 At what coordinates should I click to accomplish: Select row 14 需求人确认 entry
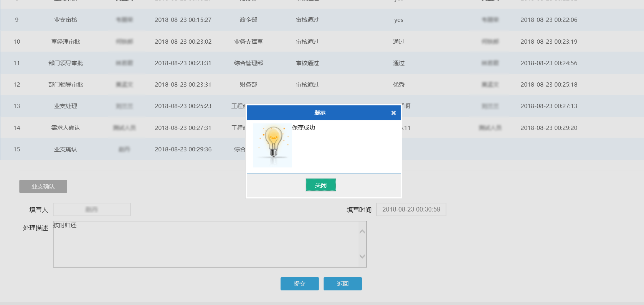tap(66, 128)
